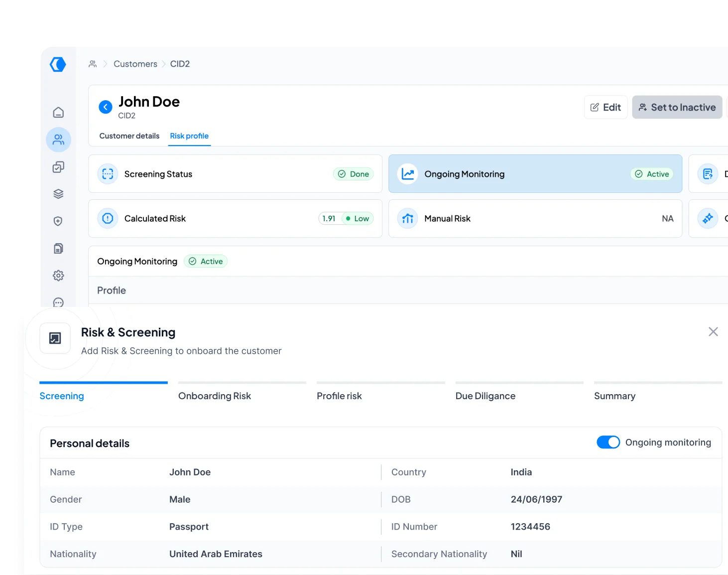Toggle Ongoing monitoring in Personal details
This screenshot has height=575, width=728.
pyautogui.click(x=608, y=442)
